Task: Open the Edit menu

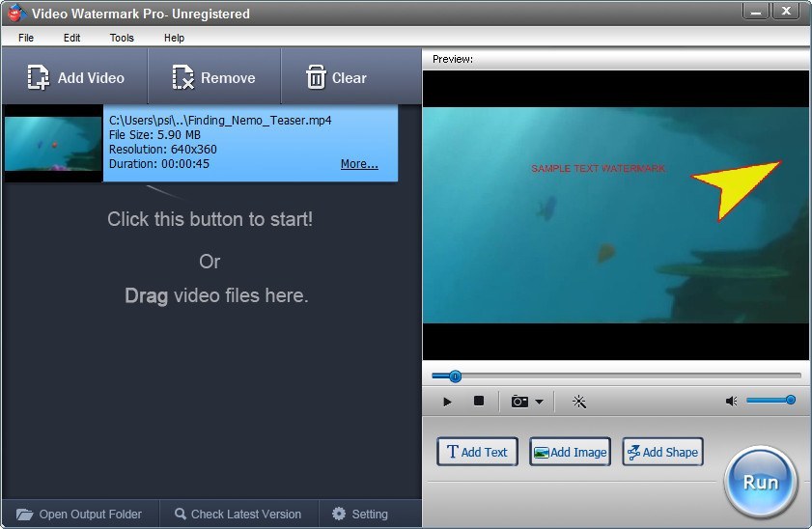Action: tap(72, 38)
